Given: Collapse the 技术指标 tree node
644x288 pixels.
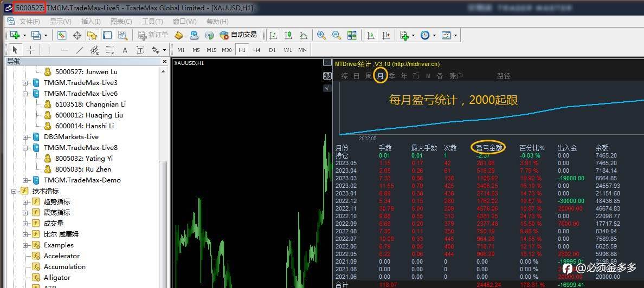Looking at the screenshot, I should [14, 191].
